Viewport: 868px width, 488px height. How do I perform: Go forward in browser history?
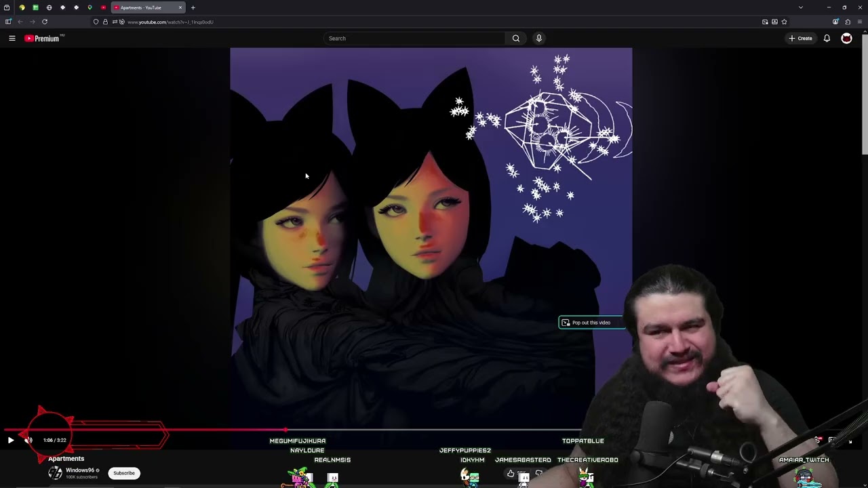pyautogui.click(x=32, y=22)
